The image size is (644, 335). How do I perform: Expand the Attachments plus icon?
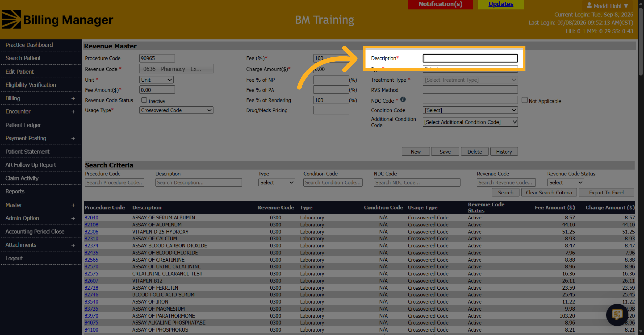click(x=73, y=245)
